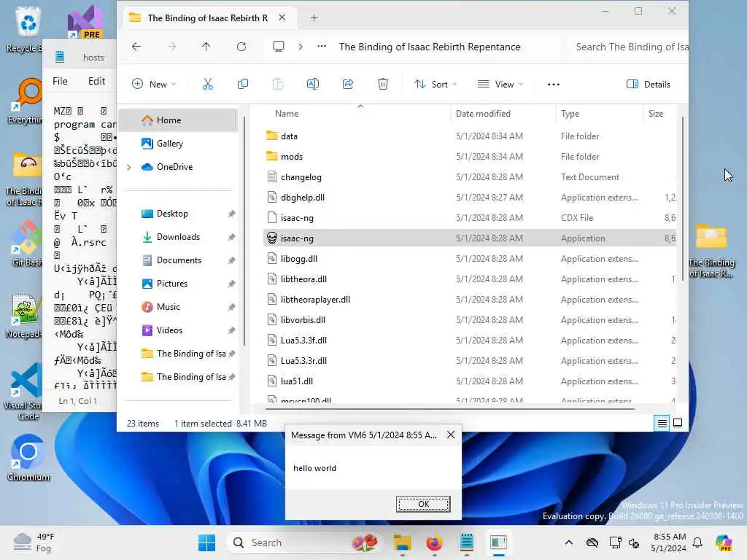Sort by the Name column header
747x560 pixels.
(x=287, y=114)
